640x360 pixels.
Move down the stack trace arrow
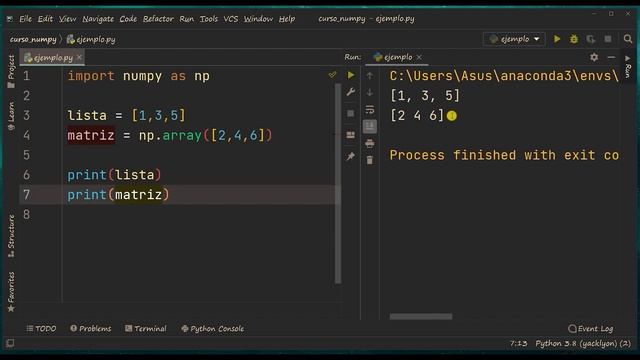pos(370,93)
